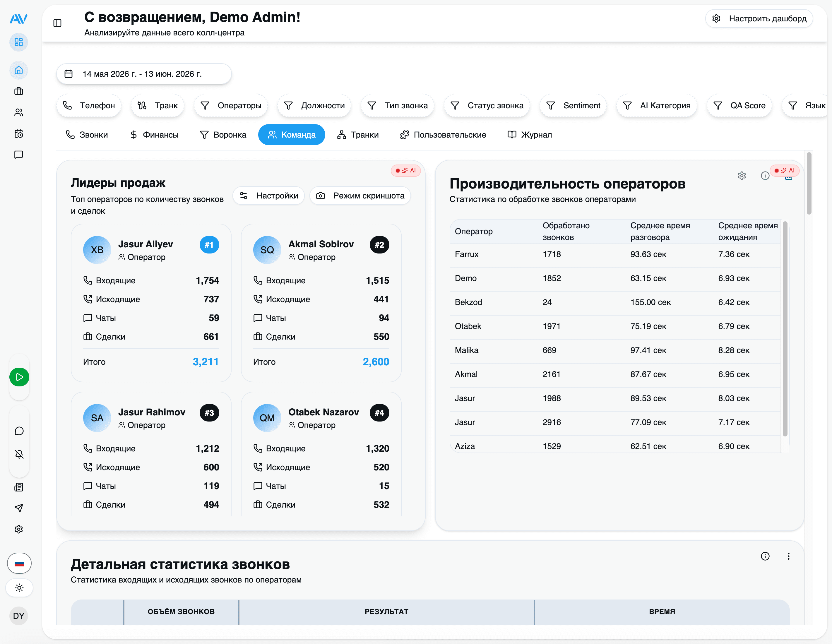Open the calendar-clock icon in sidebar
The height and width of the screenshot is (644, 832).
click(19, 134)
